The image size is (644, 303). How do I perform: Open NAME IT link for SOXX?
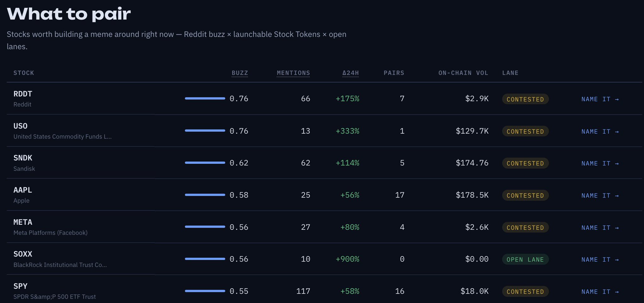(x=600, y=260)
